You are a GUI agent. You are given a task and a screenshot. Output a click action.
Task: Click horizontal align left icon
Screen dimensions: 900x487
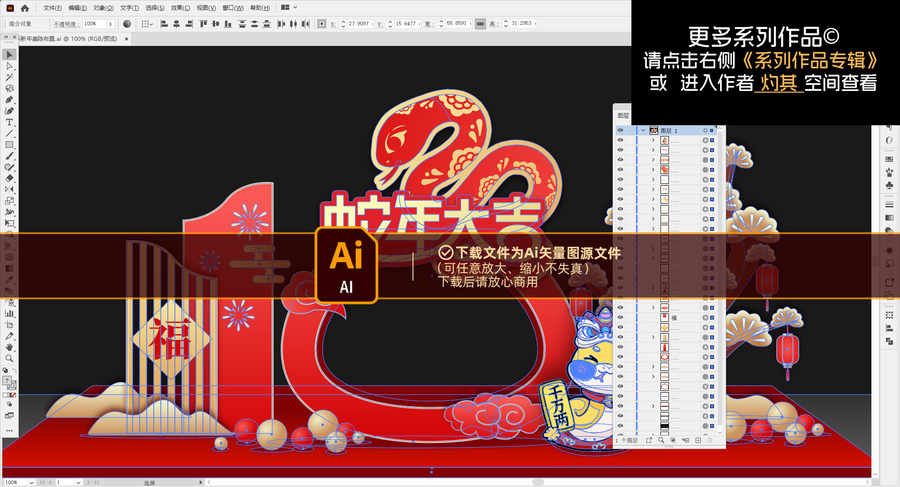pos(164,24)
